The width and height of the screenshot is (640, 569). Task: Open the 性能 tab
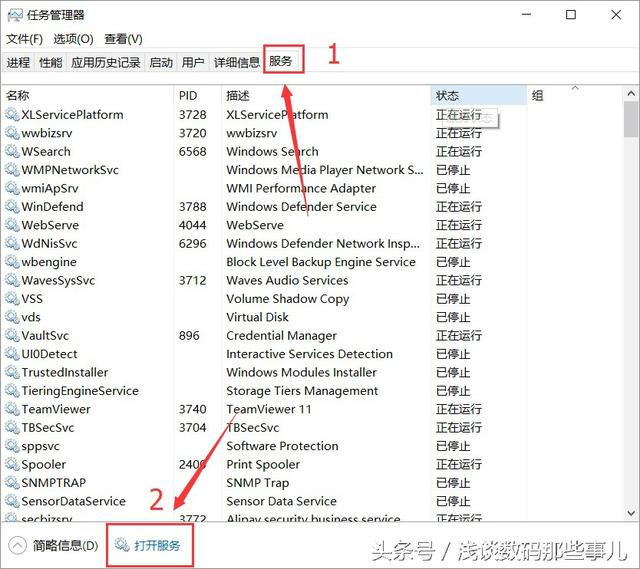pos(50,62)
